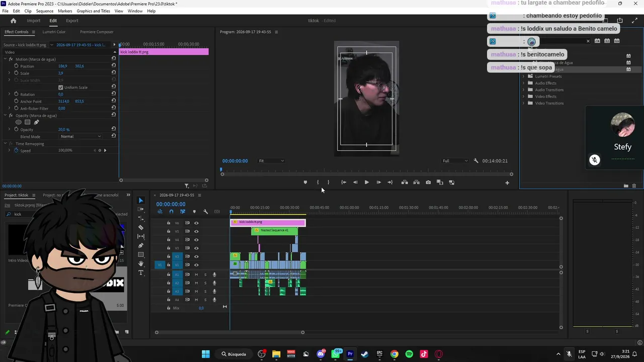Uncheck the Uniform Scale checkbox
Screen dimensions: 644x362
[x=61, y=87]
